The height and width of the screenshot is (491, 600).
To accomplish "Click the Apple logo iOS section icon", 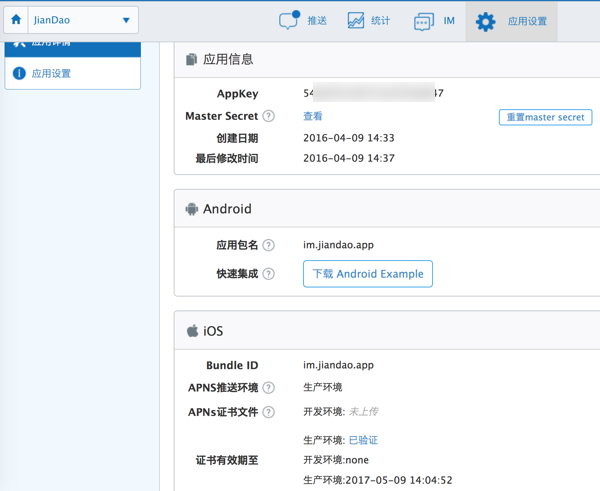I will point(192,331).
